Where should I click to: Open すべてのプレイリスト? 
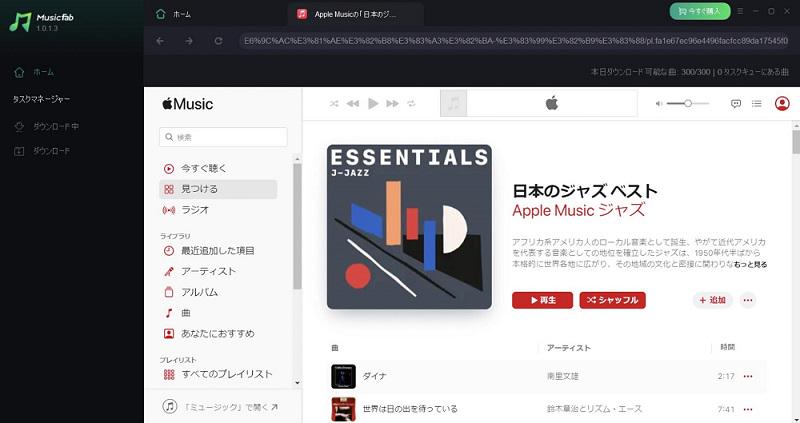218,375
